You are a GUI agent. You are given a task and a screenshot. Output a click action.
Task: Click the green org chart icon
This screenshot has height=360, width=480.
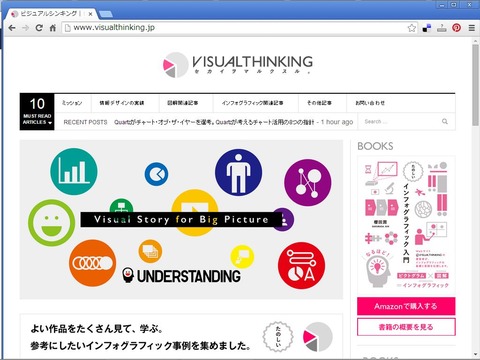point(121,205)
